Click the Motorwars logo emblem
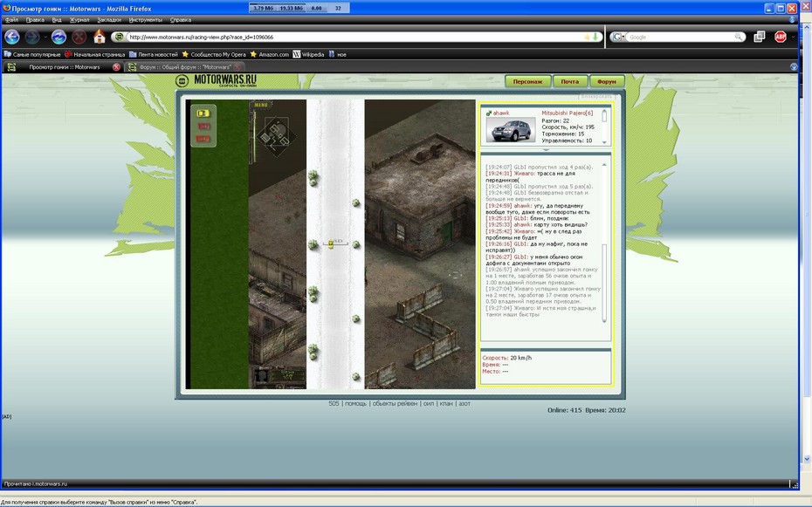 pos(182,80)
